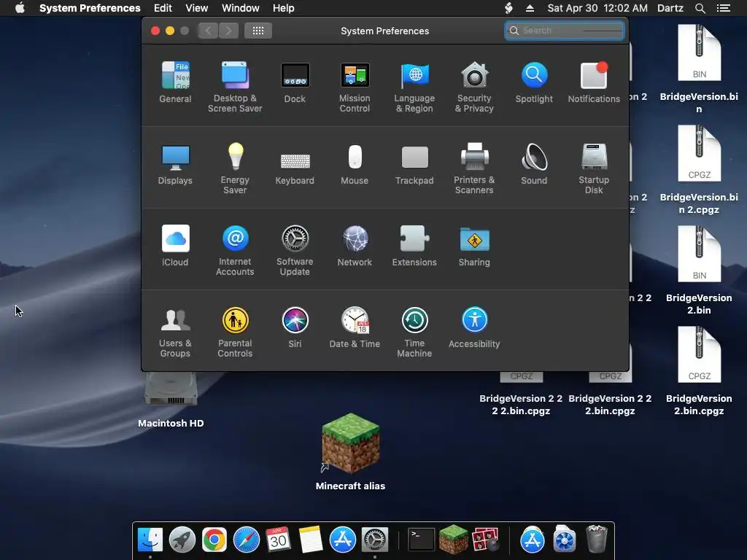
Task: Open Extensions preferences
Action: click(414, 246)
